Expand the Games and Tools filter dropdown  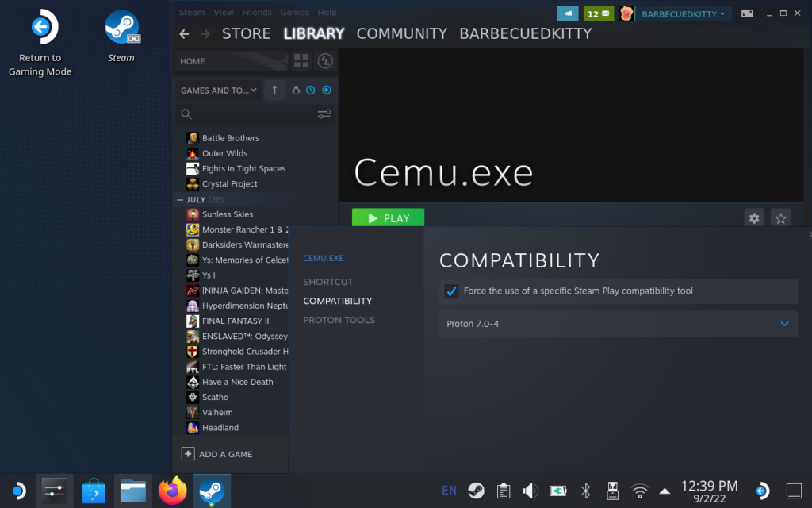coord(219,90)
